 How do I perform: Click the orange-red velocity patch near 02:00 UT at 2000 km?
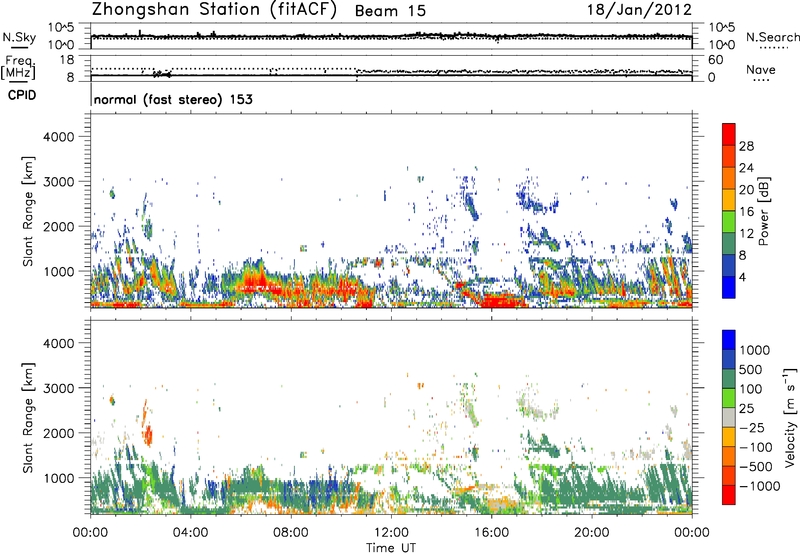[148, 435]
